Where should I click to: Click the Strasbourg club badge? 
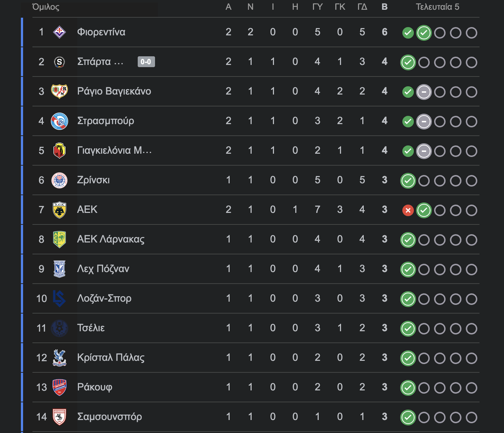(59, 121)
